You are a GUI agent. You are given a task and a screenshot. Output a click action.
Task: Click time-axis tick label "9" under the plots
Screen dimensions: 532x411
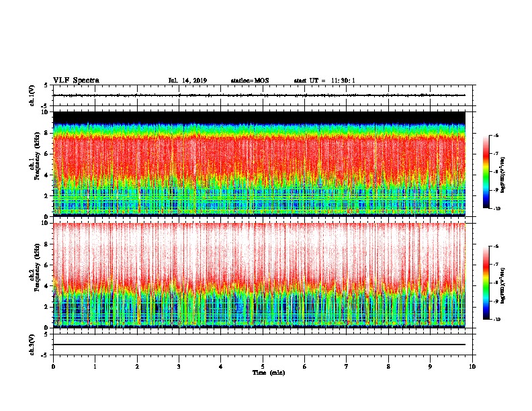coord(430,367)
